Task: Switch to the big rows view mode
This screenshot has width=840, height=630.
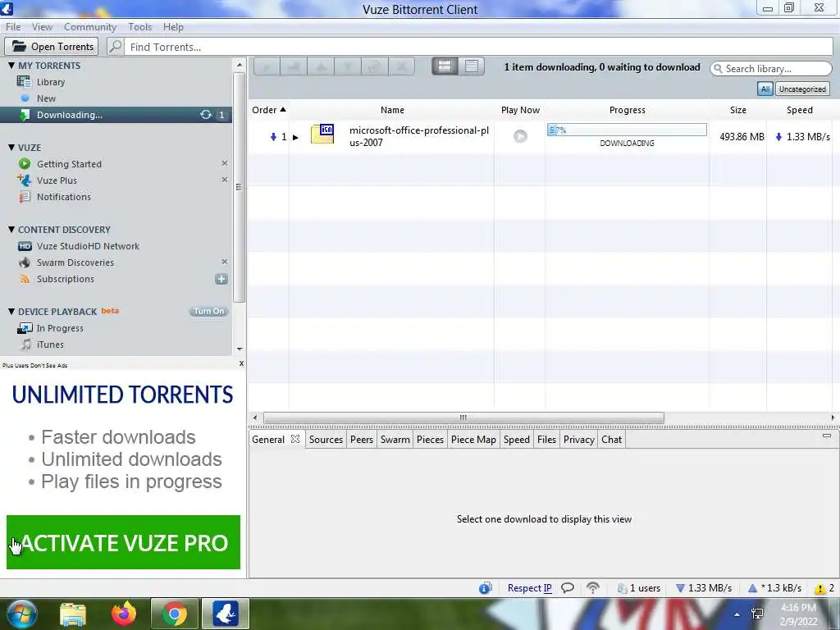Action: coord(445,66)
